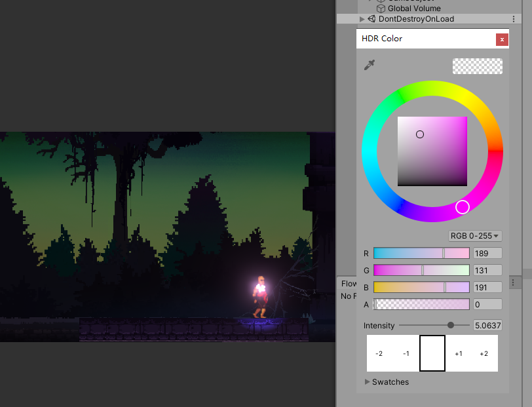Click the center white exposure swatch
Screen dimensions: 532x407
pyautogui.click(x=432, y=353)
